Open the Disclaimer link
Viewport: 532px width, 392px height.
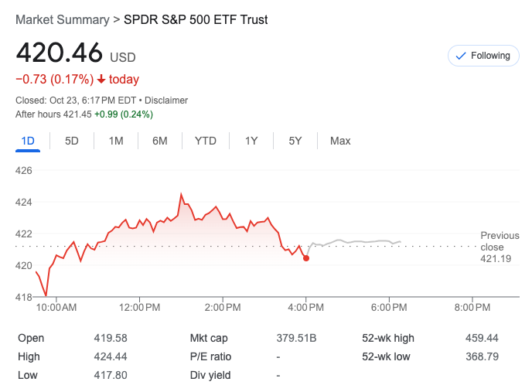coord(165,101)
